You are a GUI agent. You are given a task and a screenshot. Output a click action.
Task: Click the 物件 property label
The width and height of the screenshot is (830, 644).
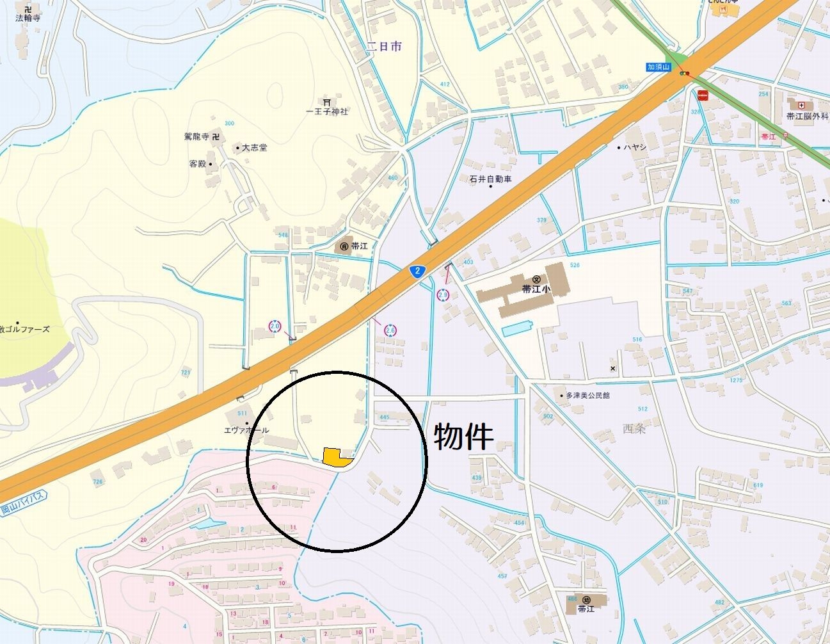(x=464, y=437)
